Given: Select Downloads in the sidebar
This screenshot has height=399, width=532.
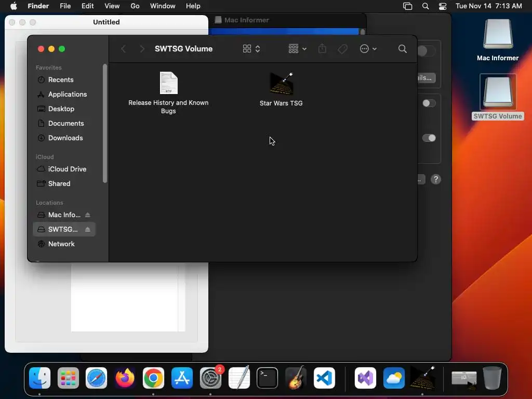Looking at the screenshot, I should 64,138.
